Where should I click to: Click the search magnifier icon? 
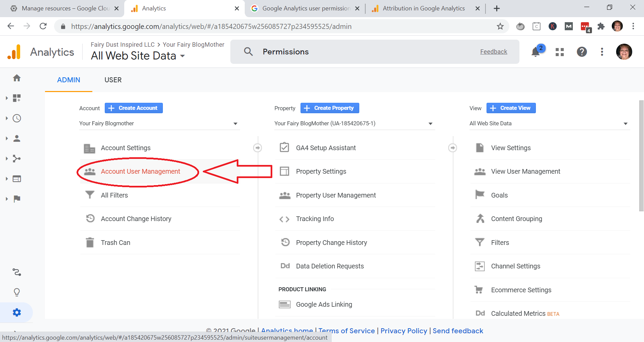[x=248, y=51]
